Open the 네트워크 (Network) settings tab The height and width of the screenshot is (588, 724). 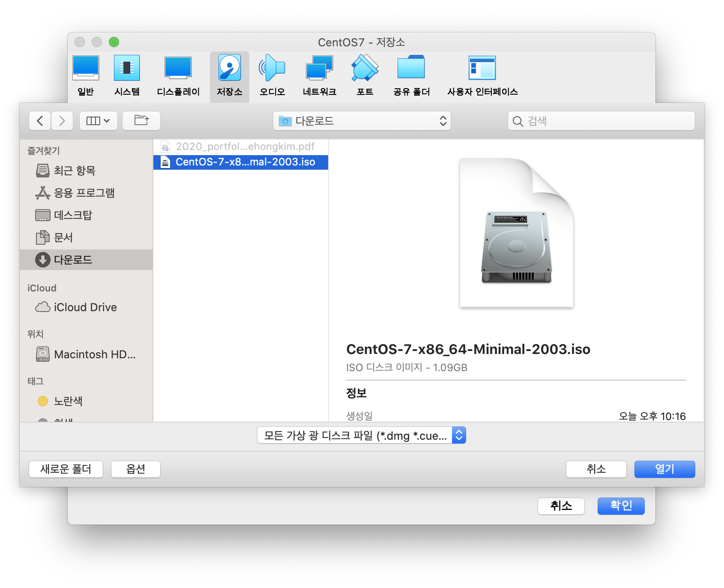click(320, 76)
